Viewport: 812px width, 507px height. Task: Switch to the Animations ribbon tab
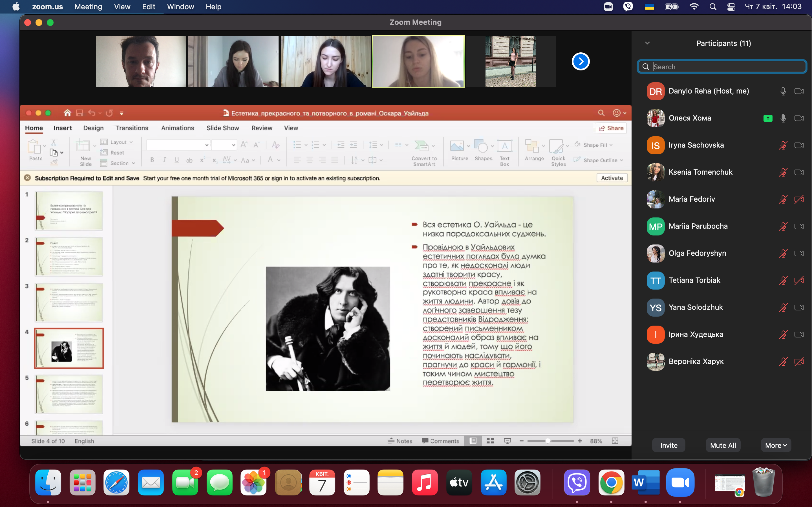(x=178, y=128)
